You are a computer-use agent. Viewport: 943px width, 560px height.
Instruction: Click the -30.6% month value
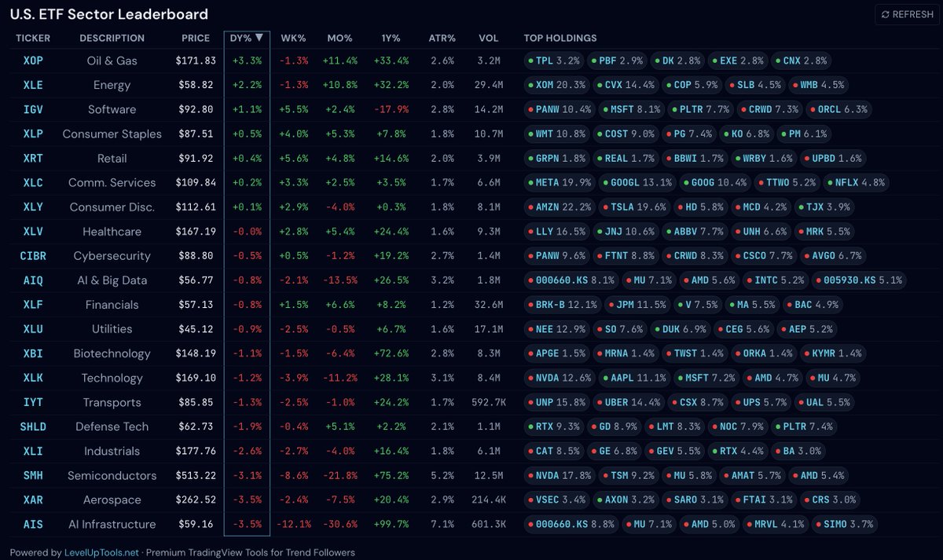[339, 524]
